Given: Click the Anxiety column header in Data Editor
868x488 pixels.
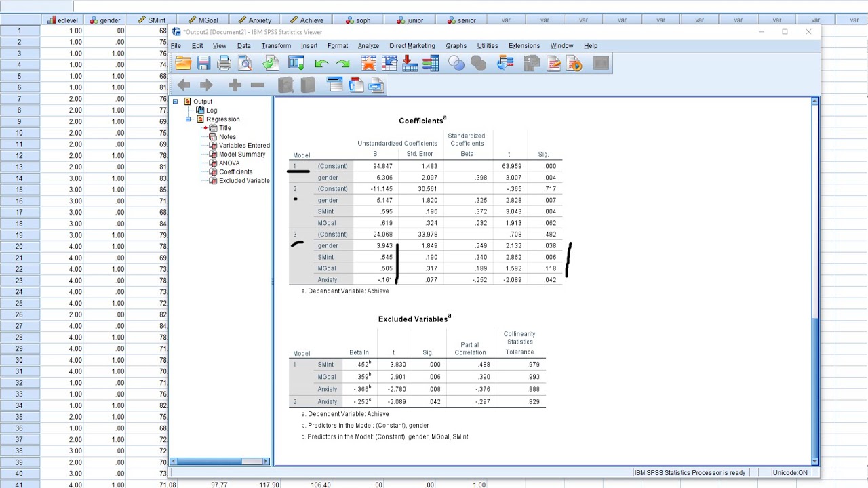Looking at the screenshot, I should click(255, 20).
